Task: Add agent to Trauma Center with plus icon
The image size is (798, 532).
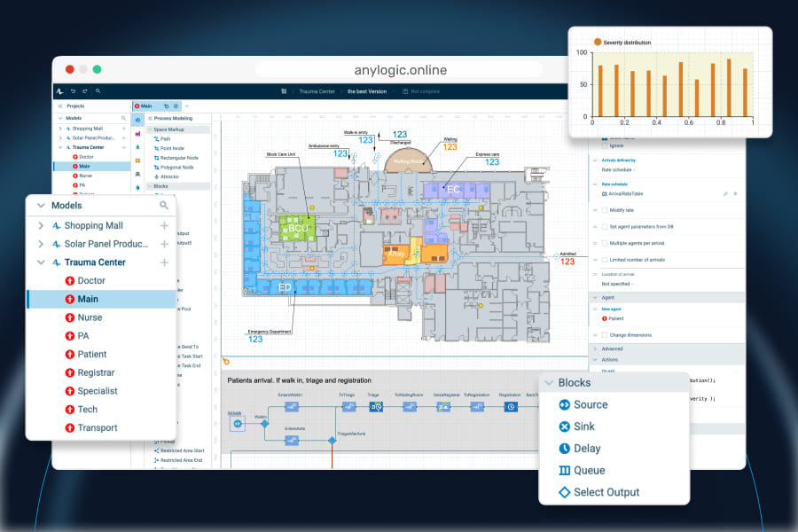Action: coord(164,262)
